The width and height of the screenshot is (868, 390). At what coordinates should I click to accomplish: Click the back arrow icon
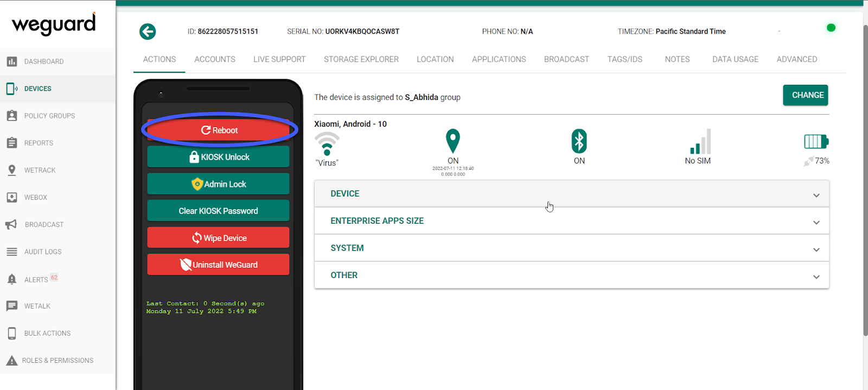click(x=148, y=32)
